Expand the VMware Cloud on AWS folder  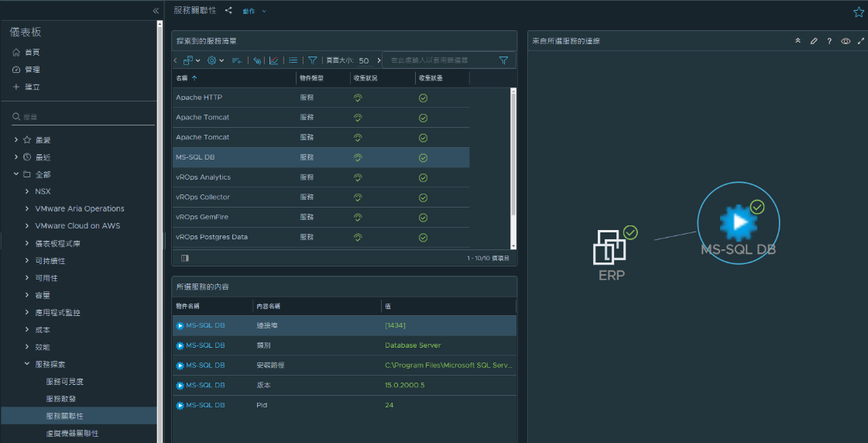click(x=27, y=226)
